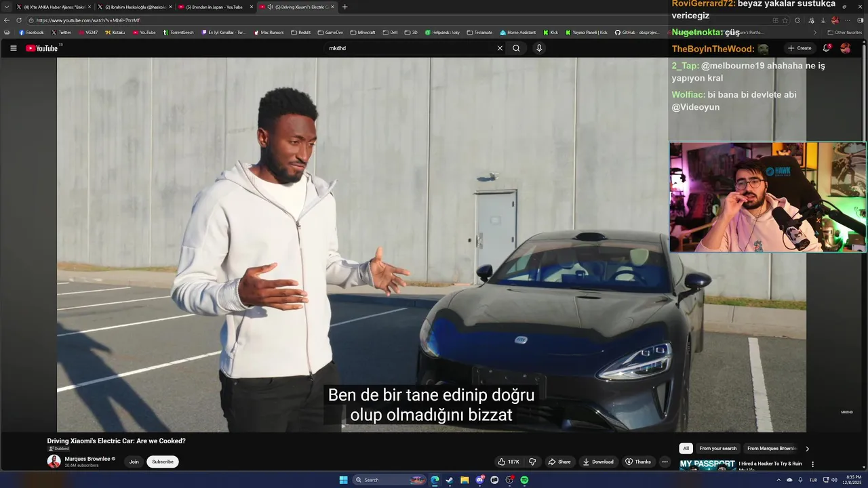Join the Marques Brownlee channel

[134, 462]
